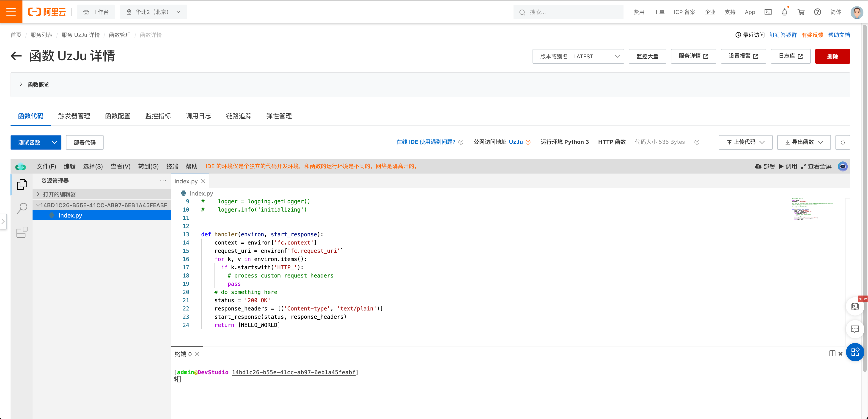This screenshot has width=868, height=419.
Task: Open the 上传代码 dropdown
Action: 745,142
